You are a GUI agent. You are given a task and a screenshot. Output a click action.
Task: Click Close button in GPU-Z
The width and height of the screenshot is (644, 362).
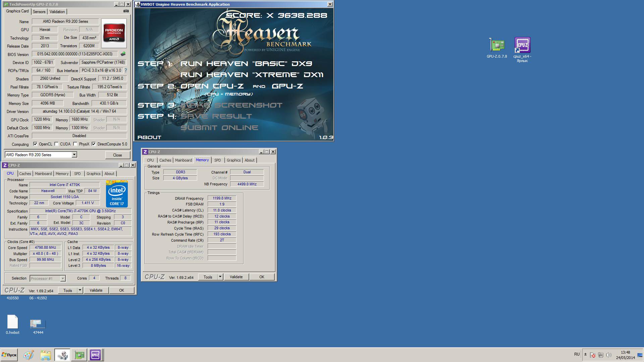[117, 155]
